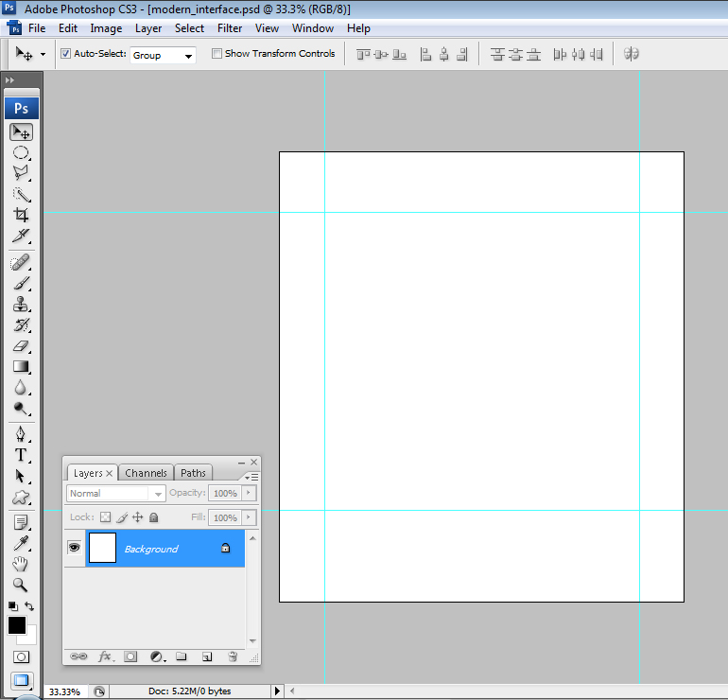Toggle lock image pixels
The image size is (728, 700).
[122, 517]
